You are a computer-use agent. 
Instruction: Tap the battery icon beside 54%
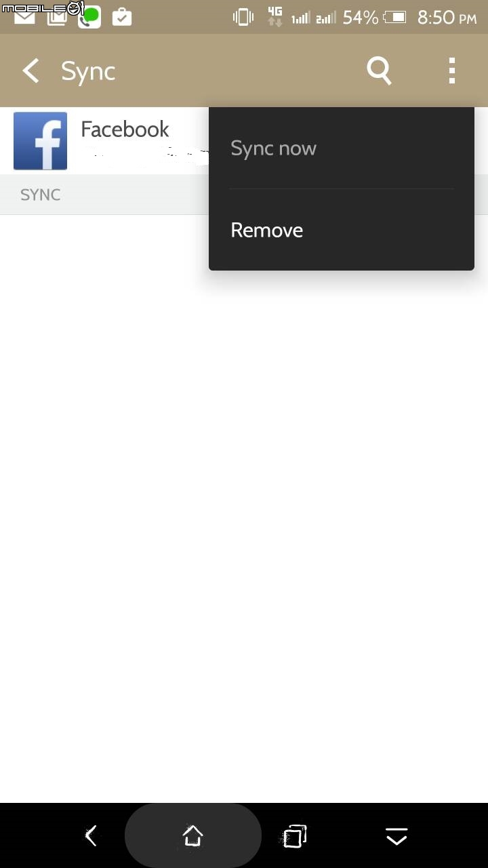click(394, 17)
